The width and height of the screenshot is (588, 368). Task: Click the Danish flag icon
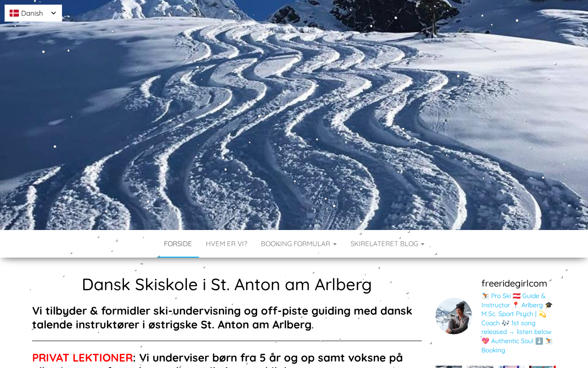[14, 13]
